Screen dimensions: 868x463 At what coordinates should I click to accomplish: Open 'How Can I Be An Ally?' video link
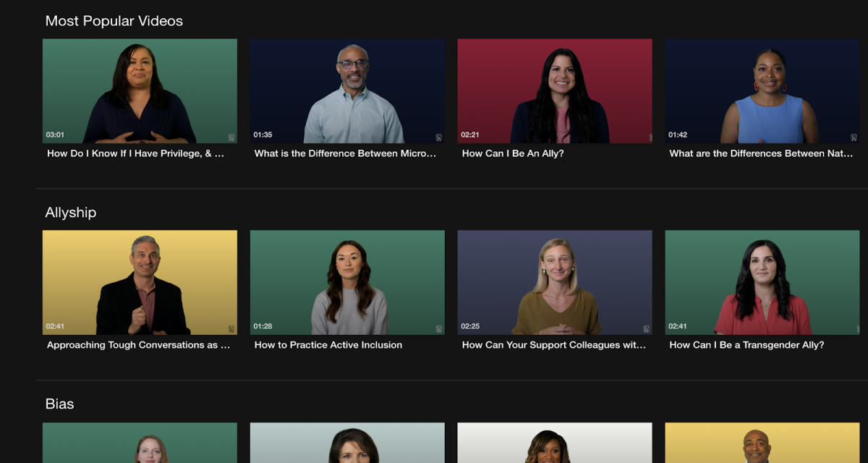[x=513, y=153]
